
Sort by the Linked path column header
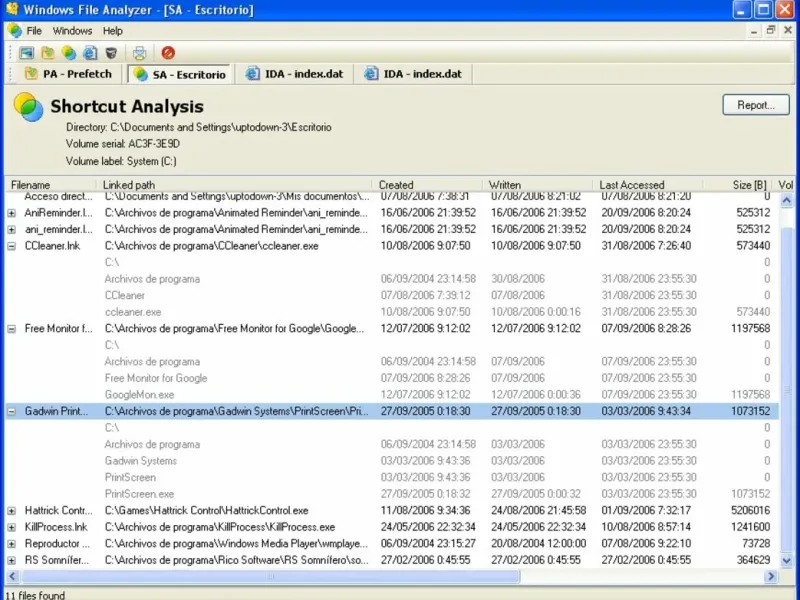[x=234, y=185]
